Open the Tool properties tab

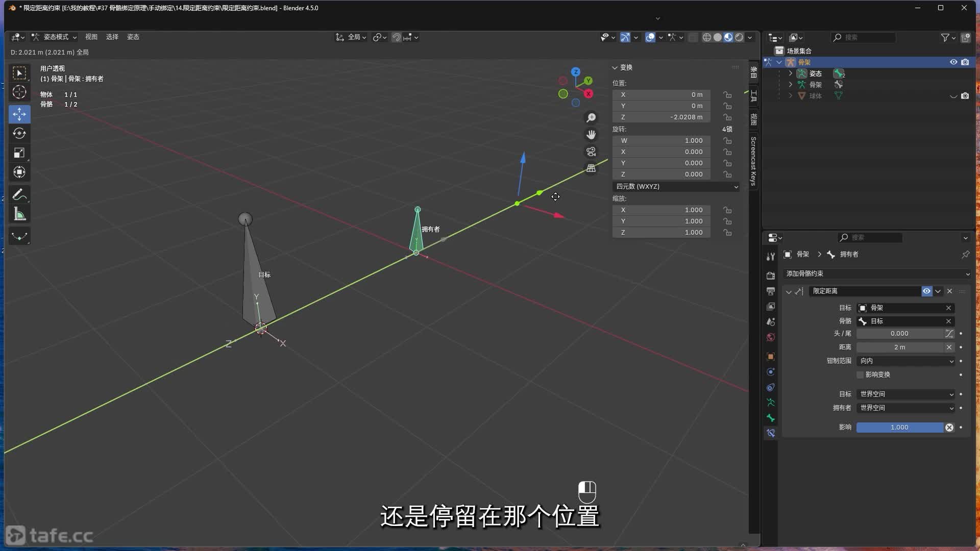771,257
